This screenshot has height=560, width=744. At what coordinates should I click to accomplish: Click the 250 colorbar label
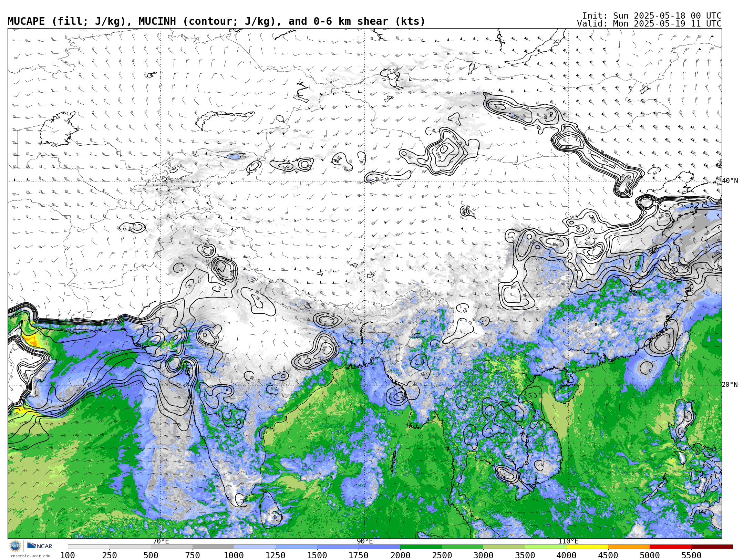point(109,556)
